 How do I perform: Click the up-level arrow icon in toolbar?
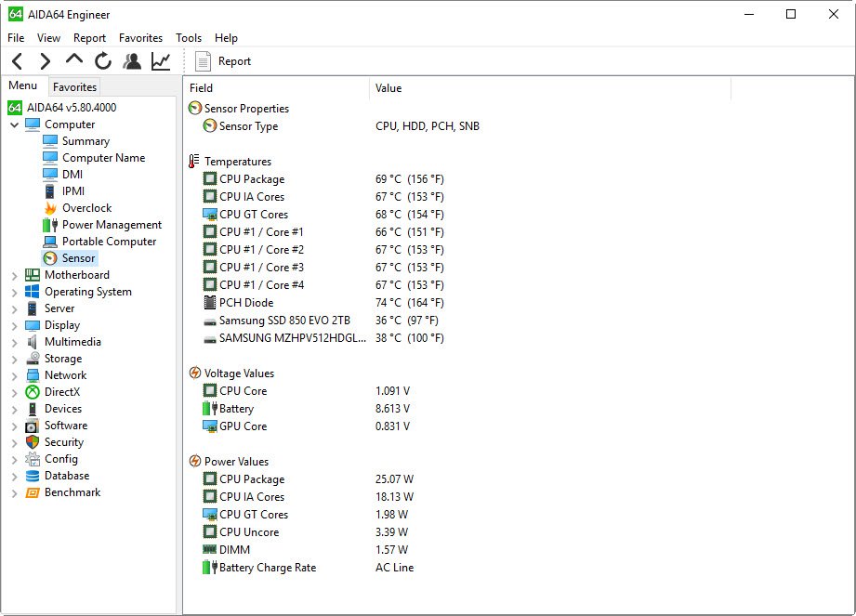[x=72, y=60]
